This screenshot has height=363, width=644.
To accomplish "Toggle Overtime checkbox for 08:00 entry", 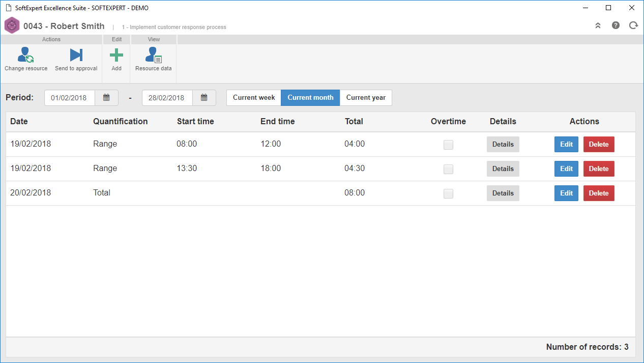I will [x=448, y=145].
